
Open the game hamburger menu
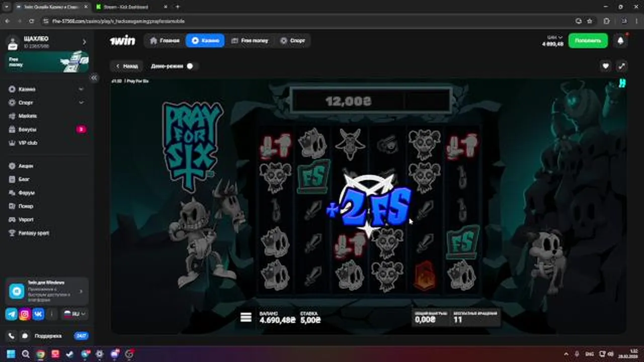pos(246,317)
